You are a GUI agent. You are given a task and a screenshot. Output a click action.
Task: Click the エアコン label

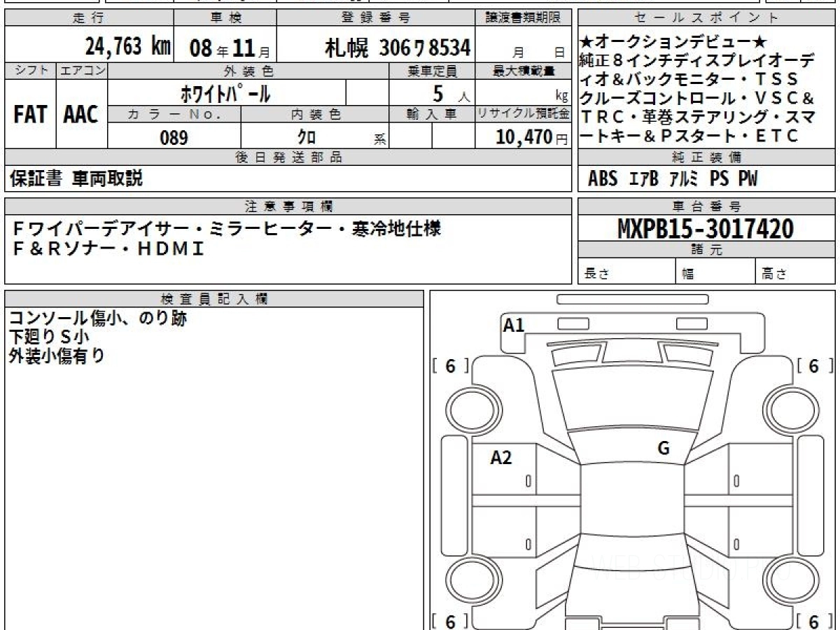coord(82,71)
